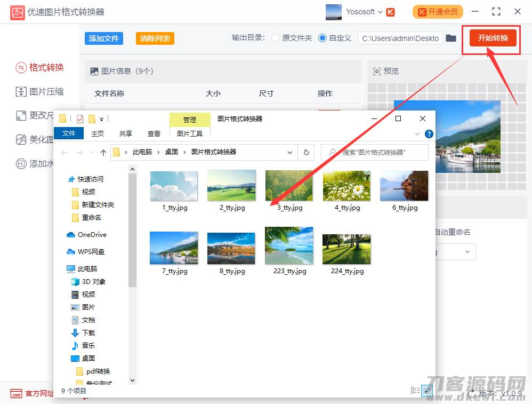Screen dimensions: 532x404
Task: Open the 共享 tab in Explorer ribbon
Action: (125, 134)
